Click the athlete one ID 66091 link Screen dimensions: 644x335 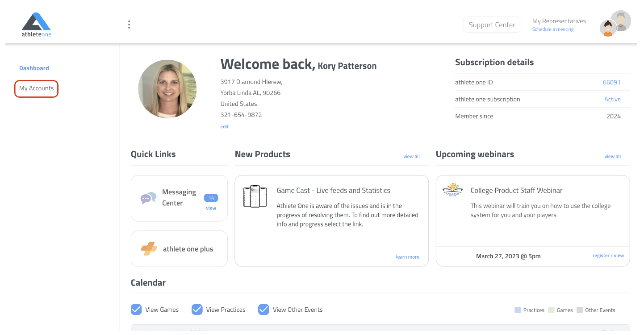pyautogui.click(x=611, y=82)
